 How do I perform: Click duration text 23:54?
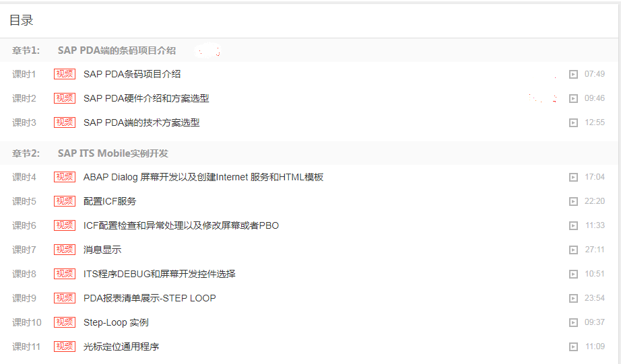595,298
